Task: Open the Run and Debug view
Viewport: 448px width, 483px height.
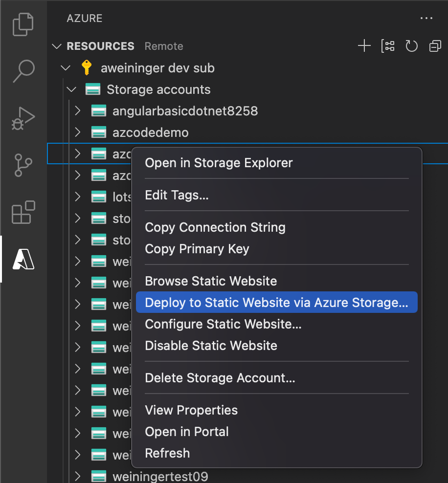Action: coord(23,118)
